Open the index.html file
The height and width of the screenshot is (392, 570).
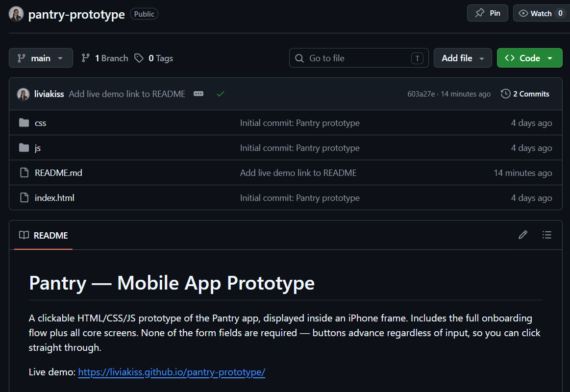coord(54,197)
